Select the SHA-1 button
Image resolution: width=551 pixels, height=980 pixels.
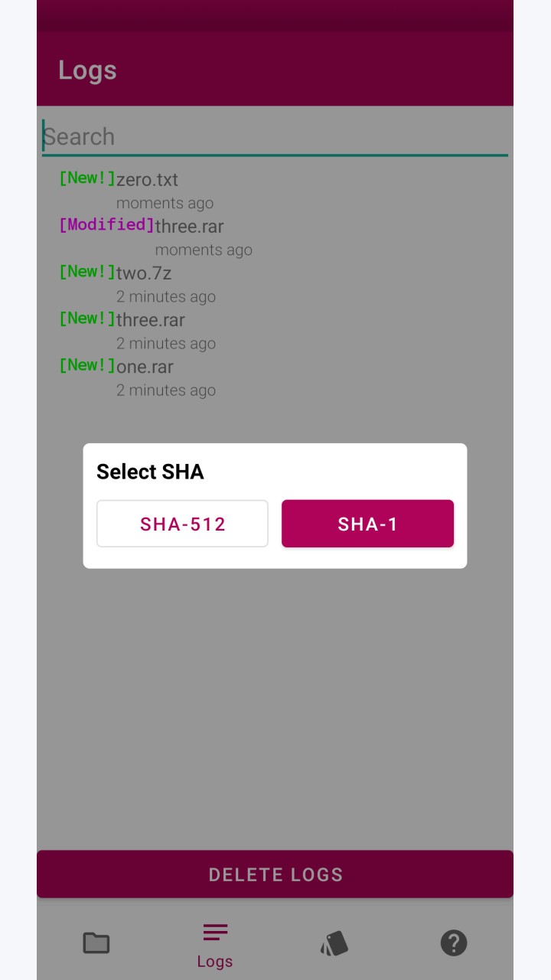(367, 524)
